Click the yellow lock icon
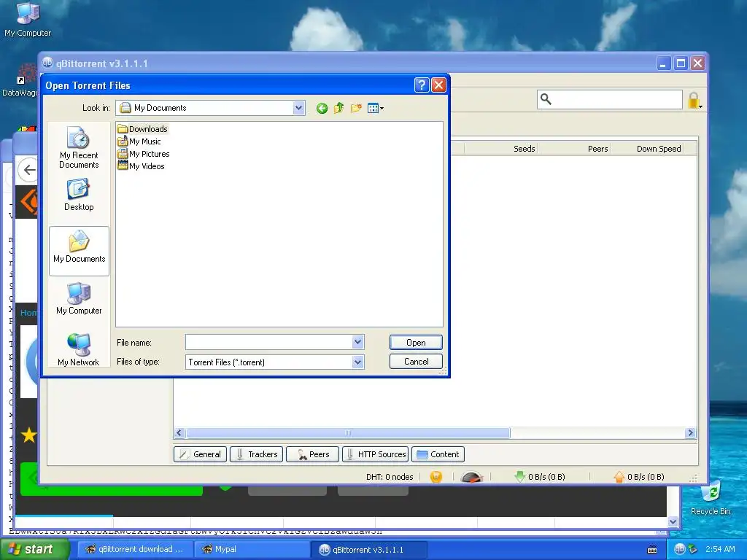The image size is (747, 560). (x=694, y=101)
